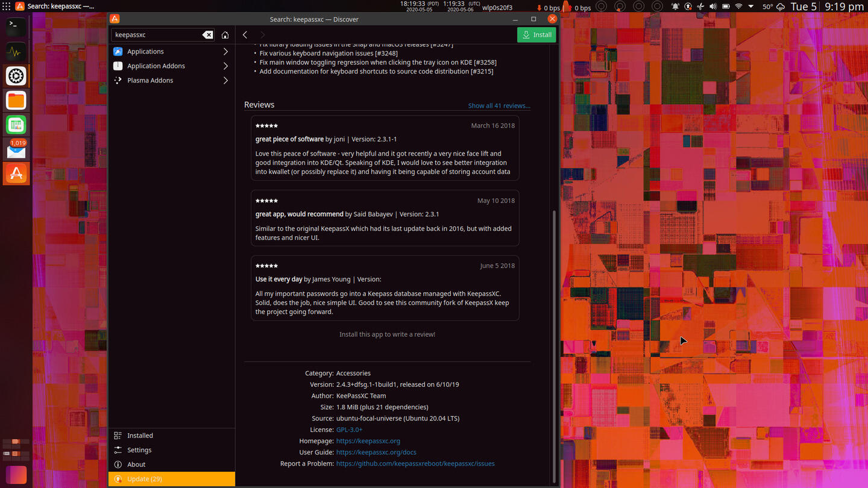Open Plasma Addons category
Screen dimensions: 868x488
click(171, 80)
